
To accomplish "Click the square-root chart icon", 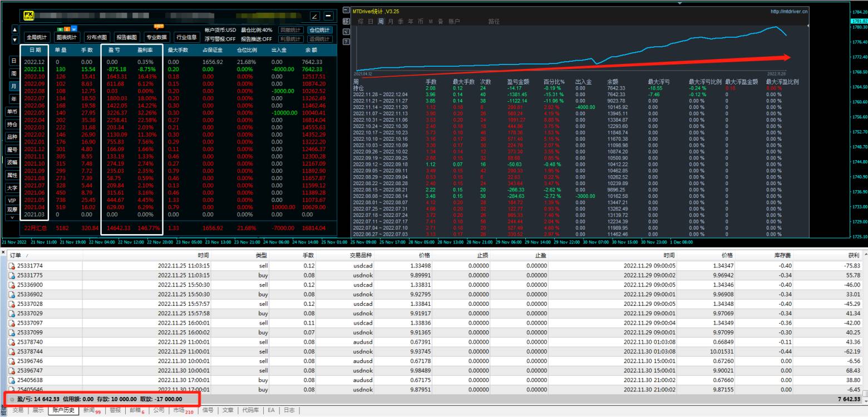I will 346,31.
